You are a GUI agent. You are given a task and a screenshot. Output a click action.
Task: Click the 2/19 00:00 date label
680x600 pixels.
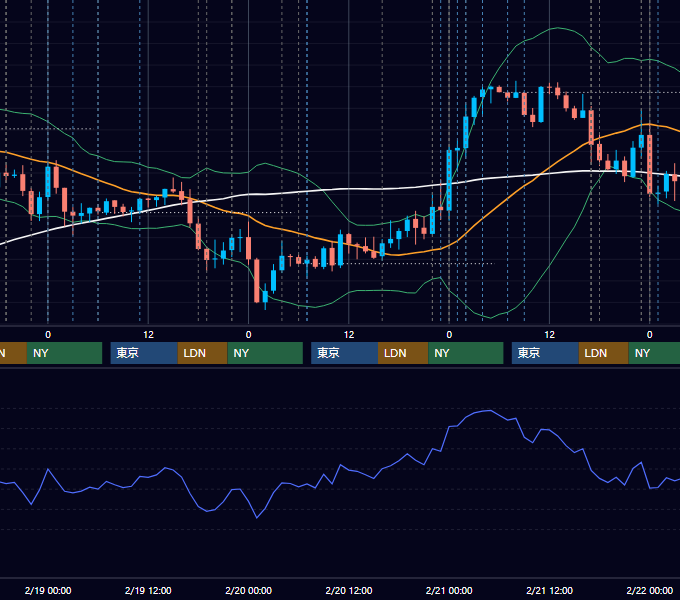48,590
